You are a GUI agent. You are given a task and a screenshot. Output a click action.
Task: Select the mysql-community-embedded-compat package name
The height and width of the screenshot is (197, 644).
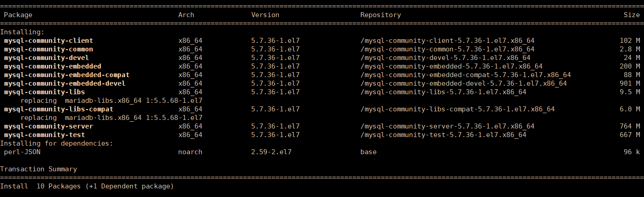pyautogui.click(x=67, y=75)
